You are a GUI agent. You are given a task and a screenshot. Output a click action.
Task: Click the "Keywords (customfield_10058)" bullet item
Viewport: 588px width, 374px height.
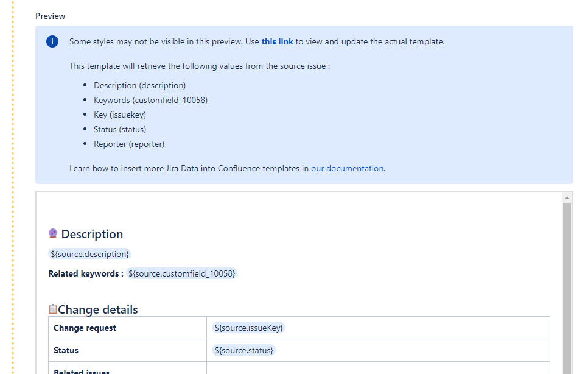pos(150,100)
